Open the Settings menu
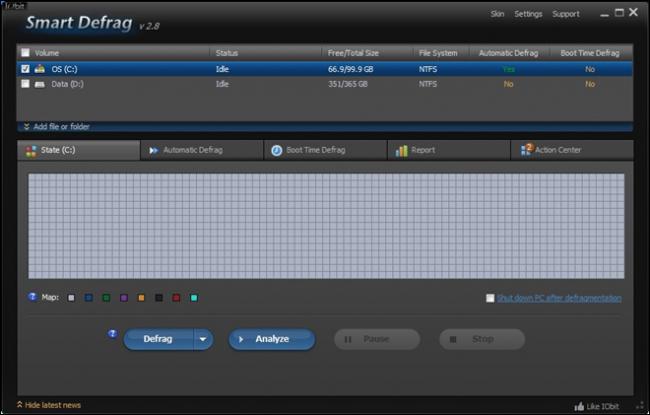Image resolution: width=650 pixels, height=415 pixels. pos(528,14)
